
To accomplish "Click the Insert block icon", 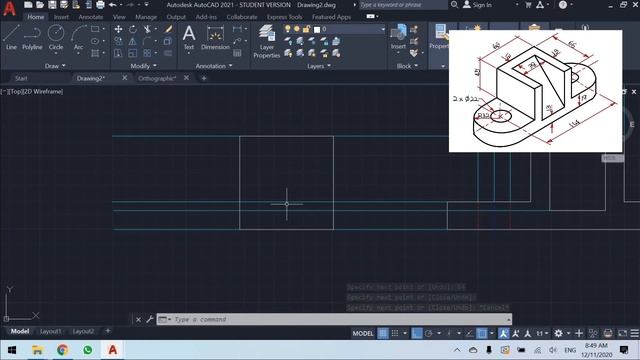I will [x=398, y=37].
